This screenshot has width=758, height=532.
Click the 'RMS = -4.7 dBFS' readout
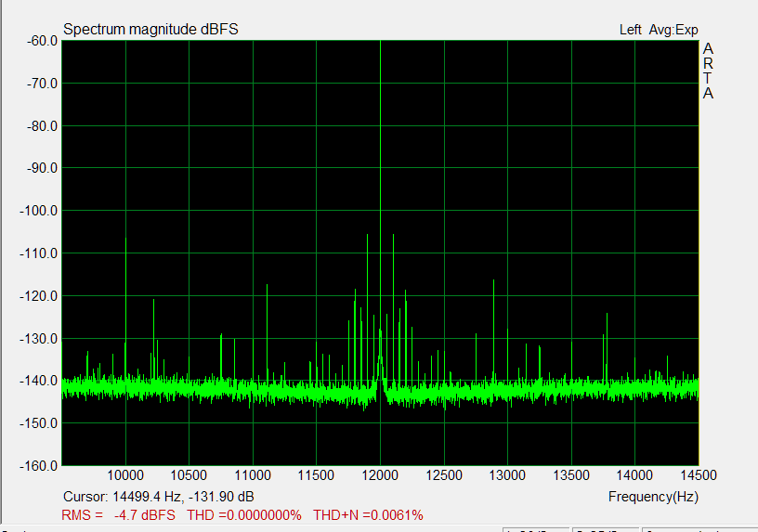click(119, 515)
